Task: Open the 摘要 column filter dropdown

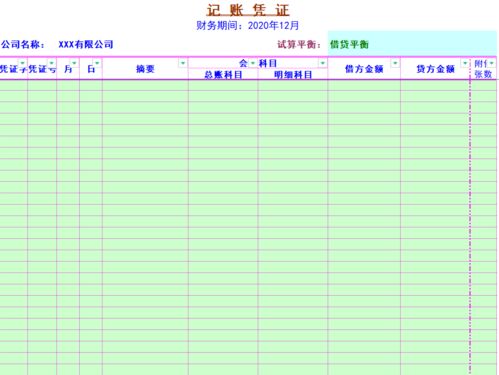Action: coord(183,63)
